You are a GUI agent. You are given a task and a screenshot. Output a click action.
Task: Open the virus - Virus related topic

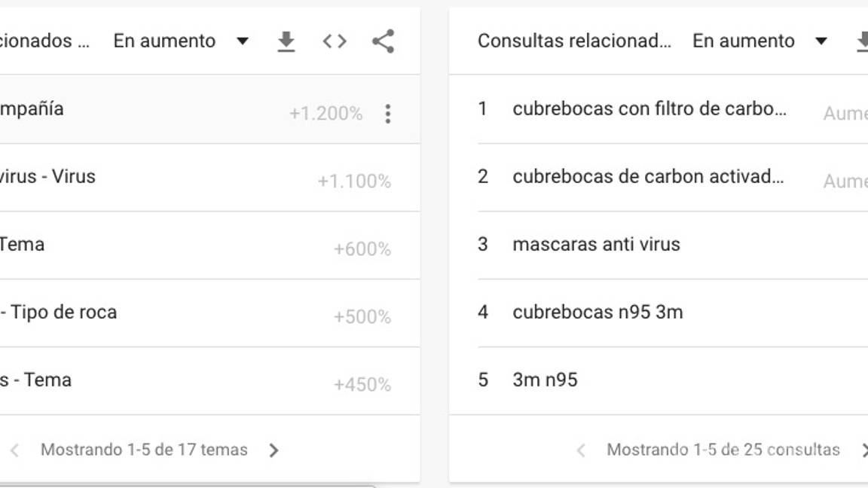[x=49, y=175]
